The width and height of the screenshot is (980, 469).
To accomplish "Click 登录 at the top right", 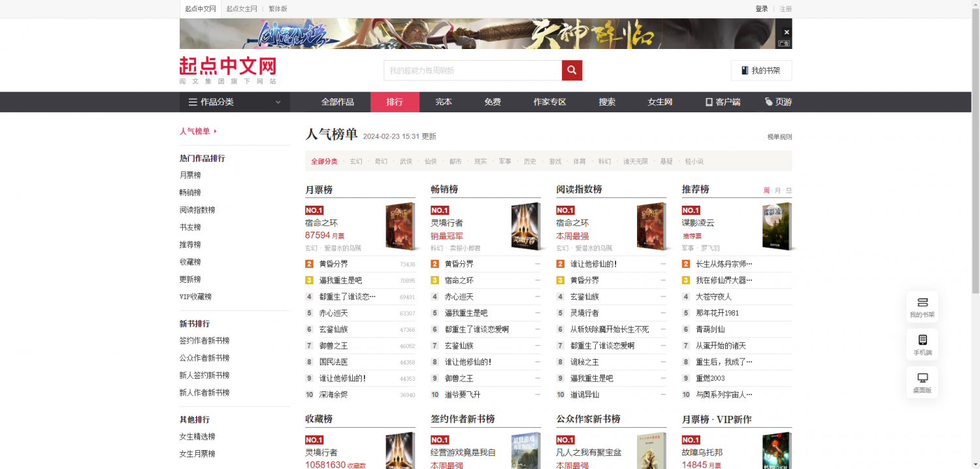I will [762, 9].
